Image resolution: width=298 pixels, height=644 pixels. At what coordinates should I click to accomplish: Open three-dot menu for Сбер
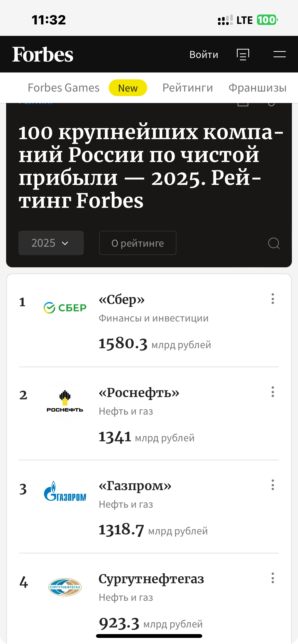(x=273, y=299)
